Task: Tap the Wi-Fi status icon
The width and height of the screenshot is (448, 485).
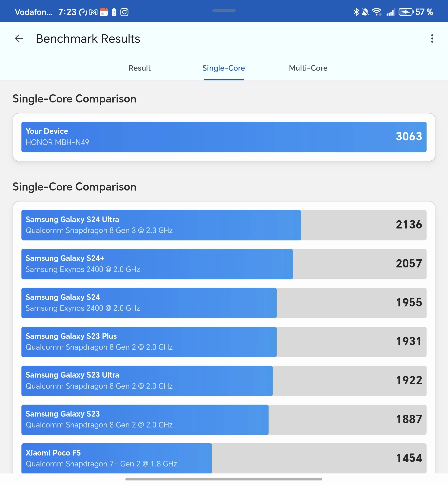Action: (x=376, y=12)
